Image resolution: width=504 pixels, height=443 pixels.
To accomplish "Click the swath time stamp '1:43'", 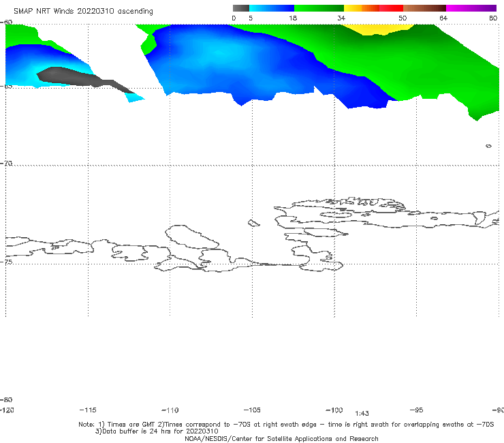I will click(x=362, y=414).
